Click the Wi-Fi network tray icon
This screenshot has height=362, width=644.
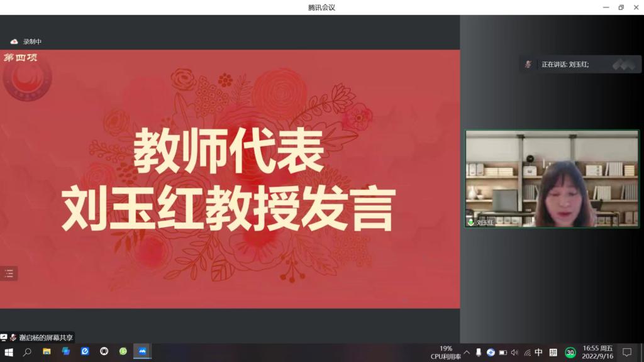pyautogui.click(x=527, y=353)
